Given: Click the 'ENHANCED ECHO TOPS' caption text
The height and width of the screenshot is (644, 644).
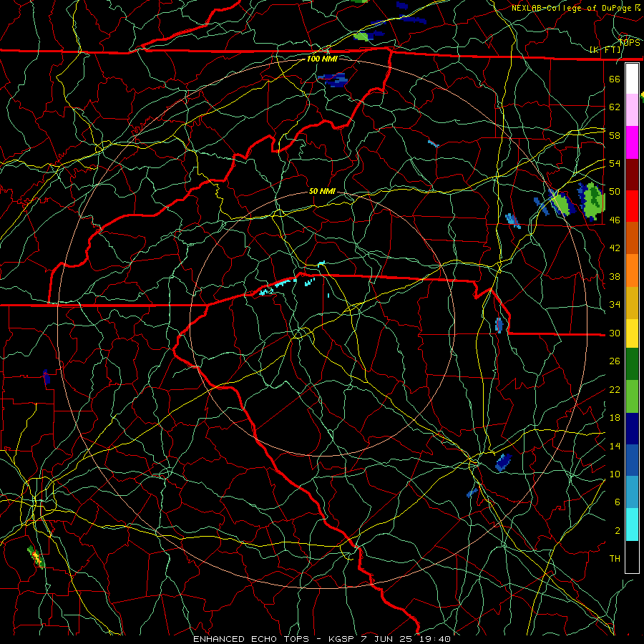Looking at the screenshot, I should click(251, 639).
